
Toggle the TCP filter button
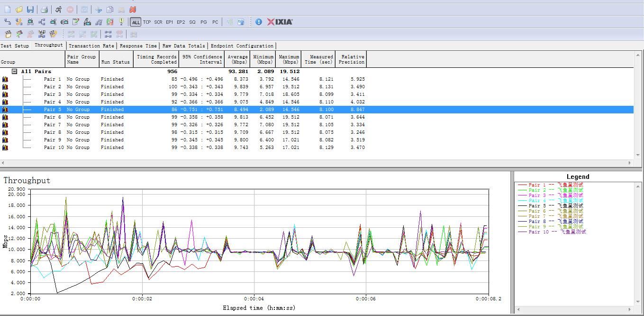pos(147,22)
